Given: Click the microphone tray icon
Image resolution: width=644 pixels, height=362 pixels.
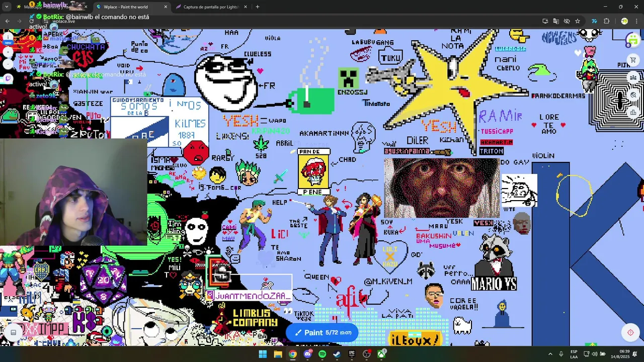Looking at the screenshot, I should (x=561, y=354).
